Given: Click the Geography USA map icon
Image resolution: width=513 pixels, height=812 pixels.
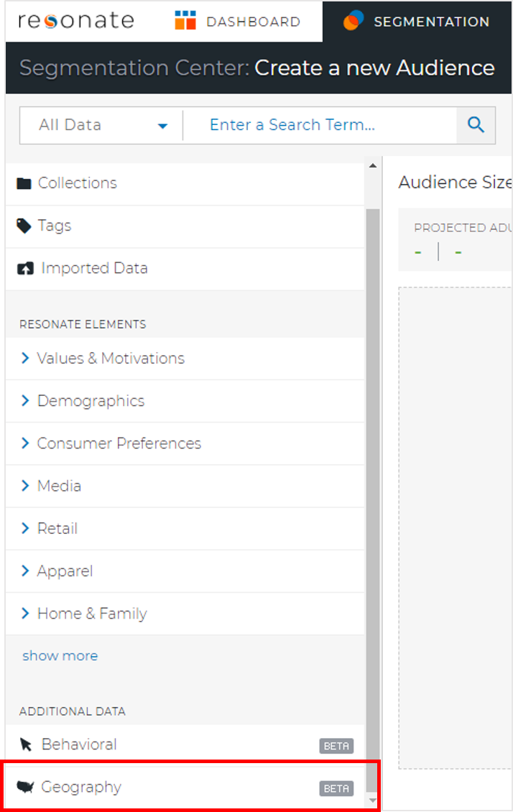Looking at the screenshot, I should (x=25, y=787).
